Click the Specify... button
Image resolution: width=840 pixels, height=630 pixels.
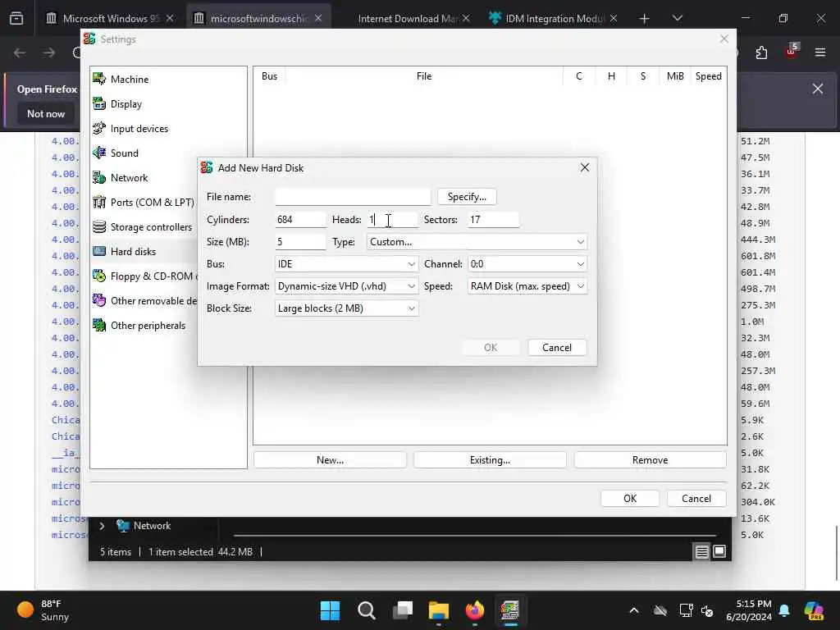point(467,197)
